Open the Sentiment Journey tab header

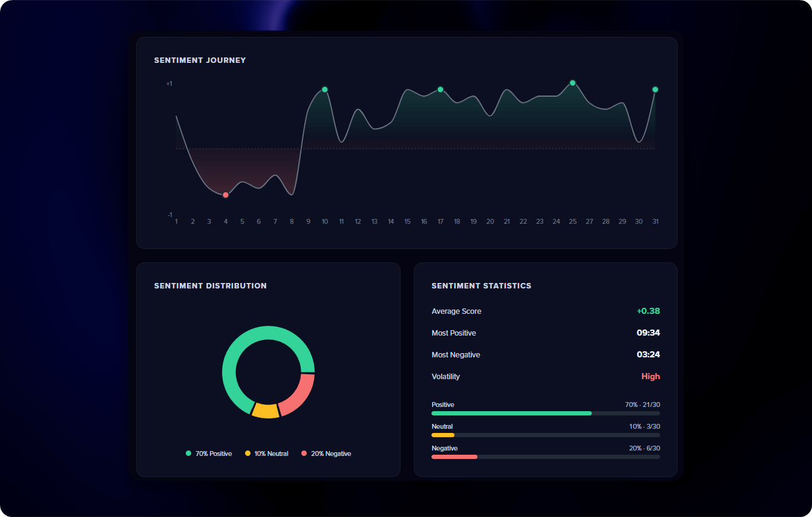tap(200, 60)
